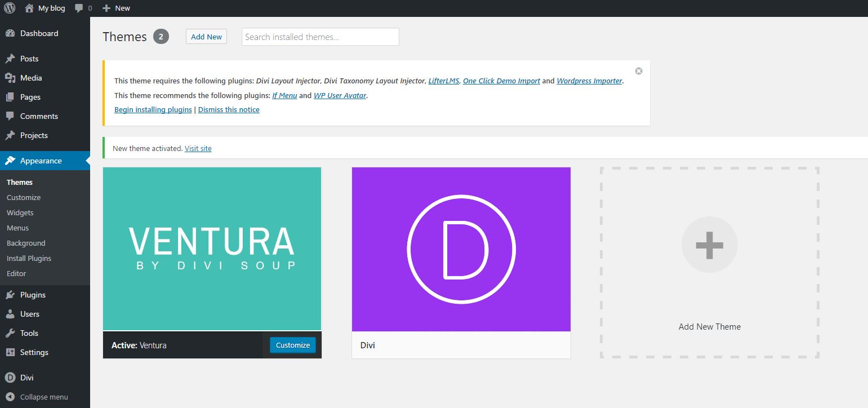Screen dimensions: 868x408
Task: Click the Tools wrench icon
Action: point(10,333)
